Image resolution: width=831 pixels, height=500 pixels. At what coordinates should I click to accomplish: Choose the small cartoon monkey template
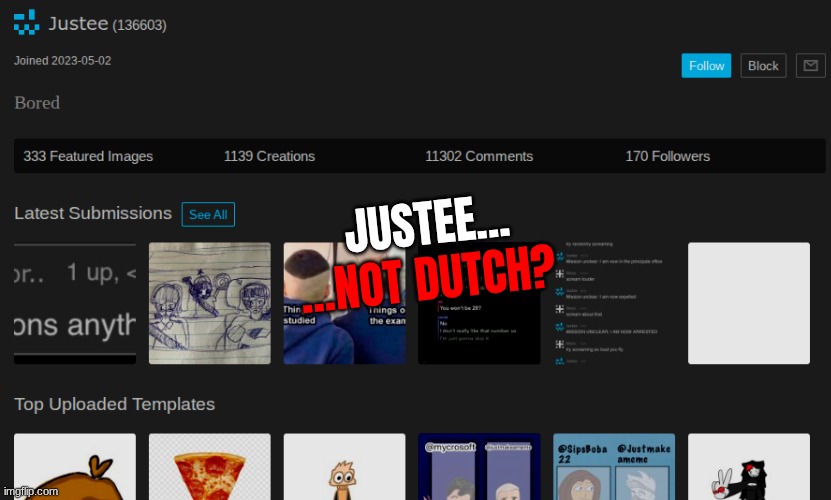(344, 467)
